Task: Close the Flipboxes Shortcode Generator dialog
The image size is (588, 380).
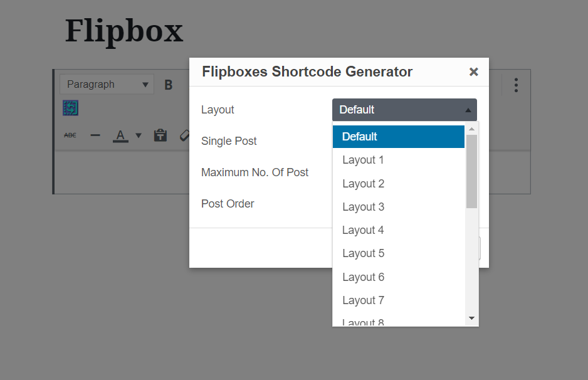Action: tap(474, 71)
